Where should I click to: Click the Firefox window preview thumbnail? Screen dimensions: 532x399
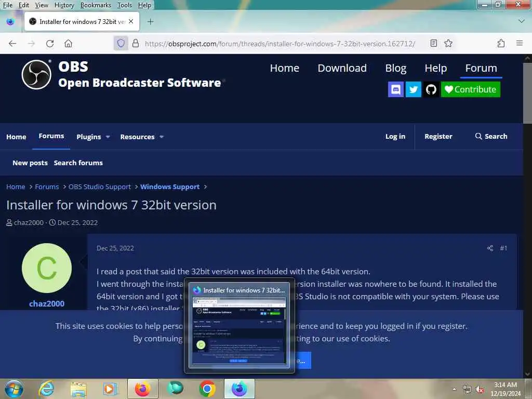point(239,330)
